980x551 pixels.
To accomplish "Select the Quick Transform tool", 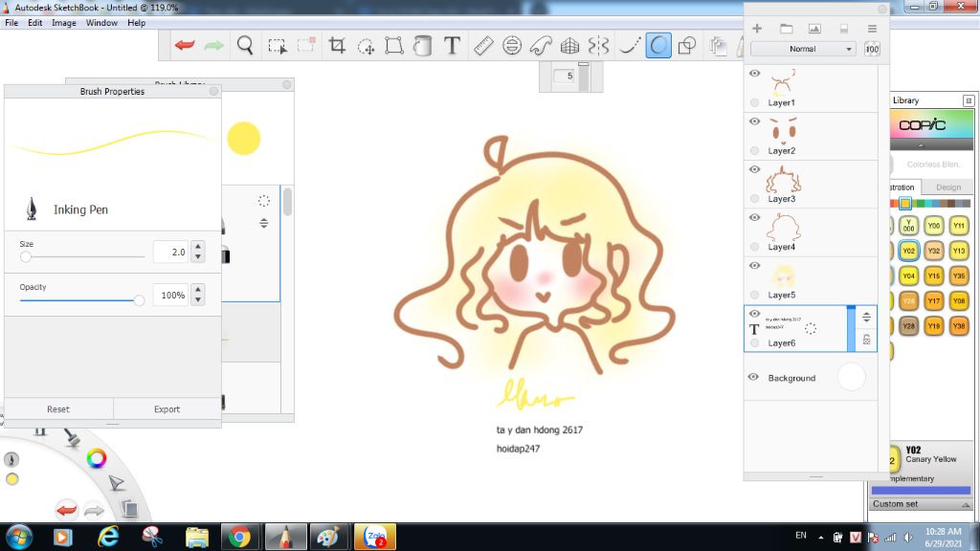I will [366, 46].
